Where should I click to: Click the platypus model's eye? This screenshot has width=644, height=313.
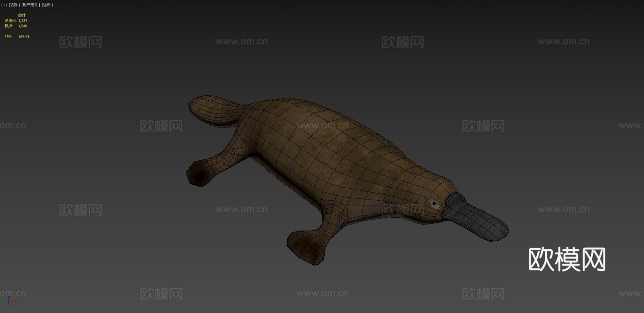[434, 204]
